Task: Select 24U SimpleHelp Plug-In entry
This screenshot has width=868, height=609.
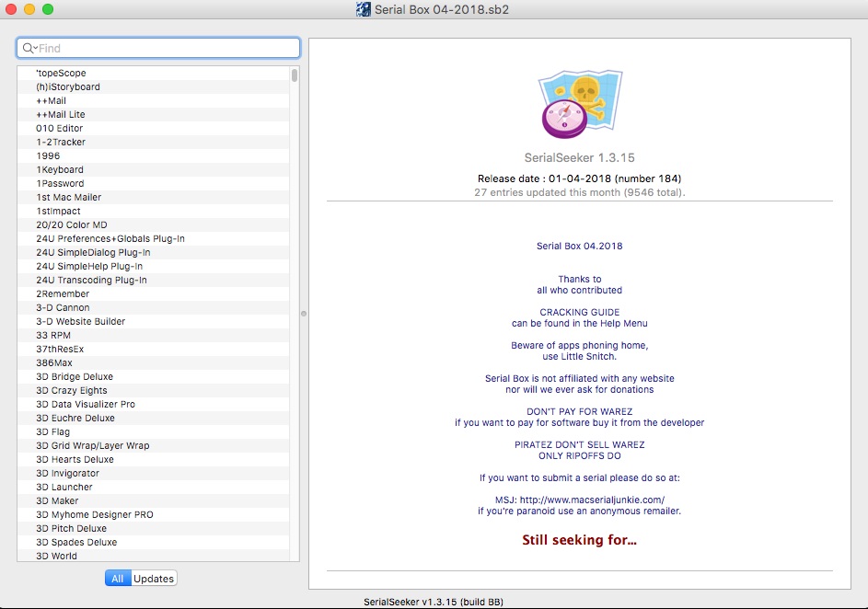Action: tap(154, 267)
